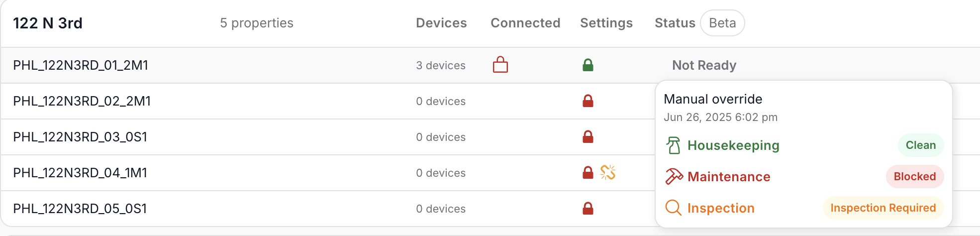Image resolution: width=980 pixels, height=236 pixels.
Task: Click the Housekeeping spray bottle icon
Action: pos(673,145)
